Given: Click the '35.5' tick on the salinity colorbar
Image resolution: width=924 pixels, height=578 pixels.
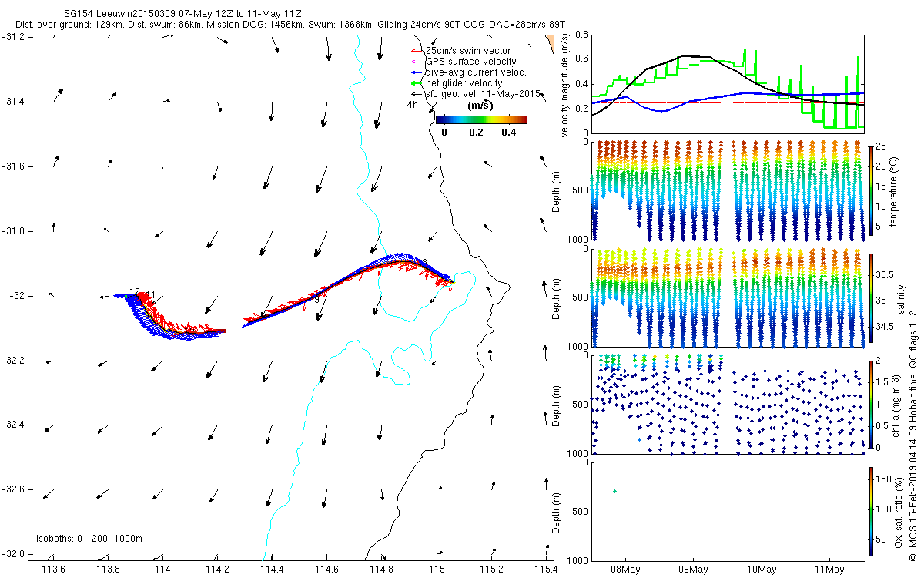Looking at the screenshot, I should (885, 274).
